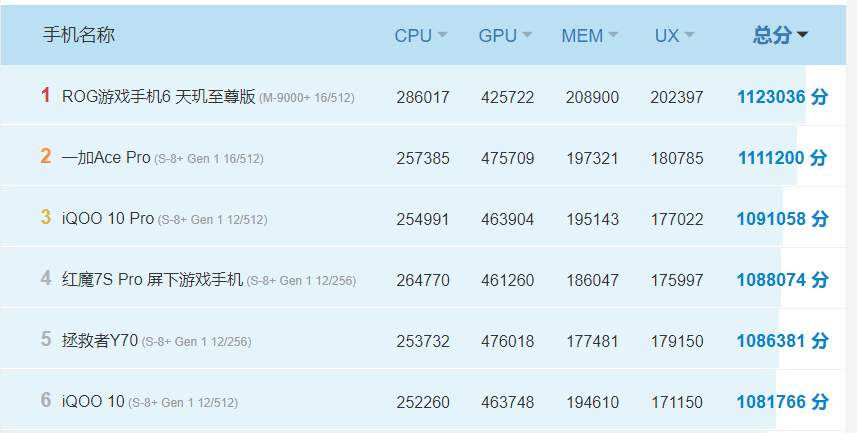Select UX score 175997

(x=677, y=280)
